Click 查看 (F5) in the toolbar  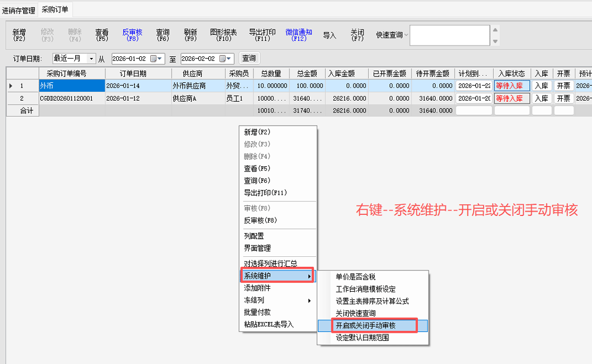click(x=102, y=35)
